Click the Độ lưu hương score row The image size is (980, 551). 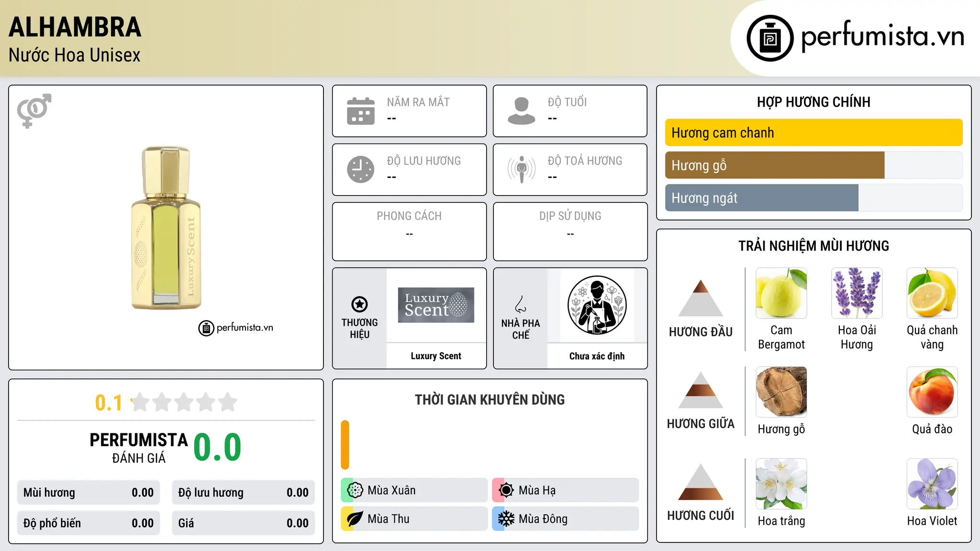click(x=243, y=493)
